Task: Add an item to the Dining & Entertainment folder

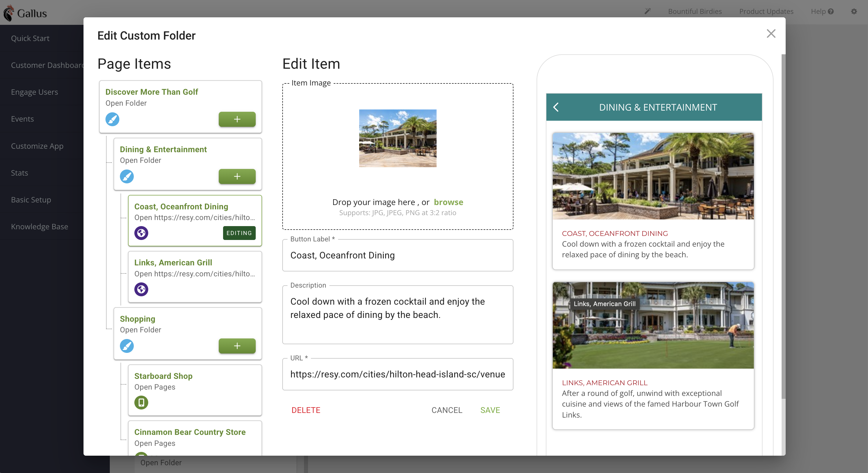Action: (x=237, y=176)
